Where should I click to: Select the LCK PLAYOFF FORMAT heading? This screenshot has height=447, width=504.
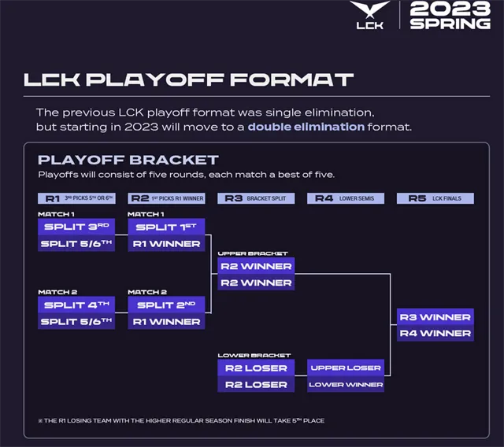pyautogui.click(x=189, y=79)
